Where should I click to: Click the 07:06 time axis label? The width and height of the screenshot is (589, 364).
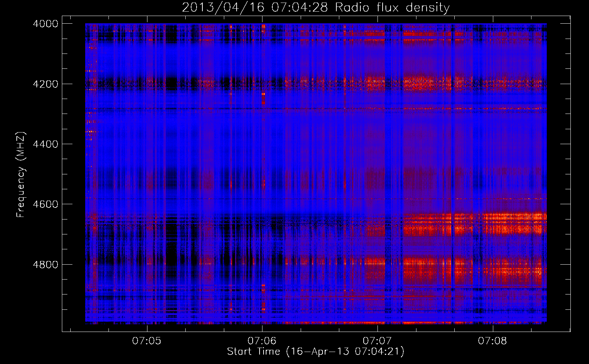pos(262,341)
